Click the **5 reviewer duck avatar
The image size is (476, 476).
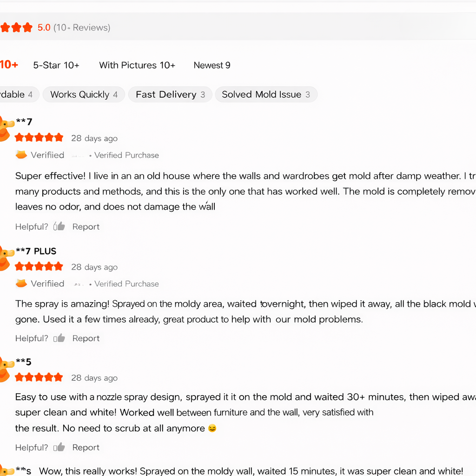click(5, 370)
